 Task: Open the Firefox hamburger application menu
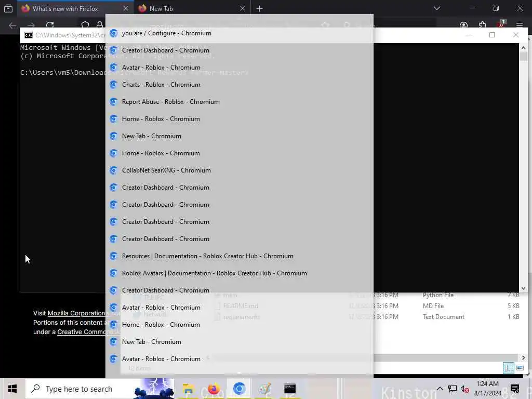click(520, 25)
